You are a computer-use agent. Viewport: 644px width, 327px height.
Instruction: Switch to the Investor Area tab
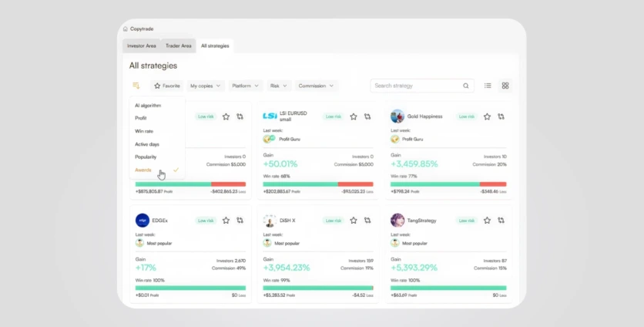141,46
